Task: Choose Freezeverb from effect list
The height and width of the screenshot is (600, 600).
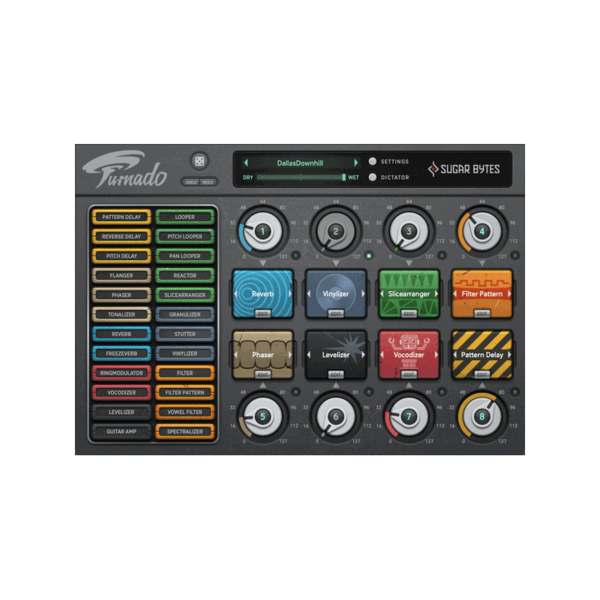Action: coord(121,354)
